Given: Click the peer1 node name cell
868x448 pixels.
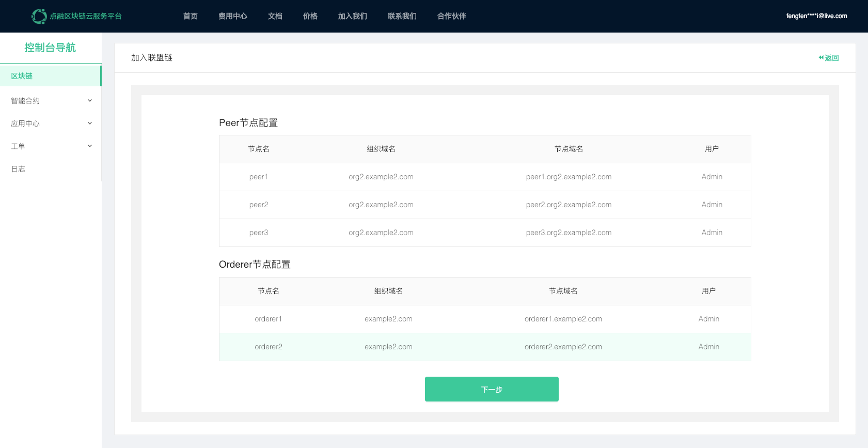Looking at the screenshot, I should pos(259,177).
